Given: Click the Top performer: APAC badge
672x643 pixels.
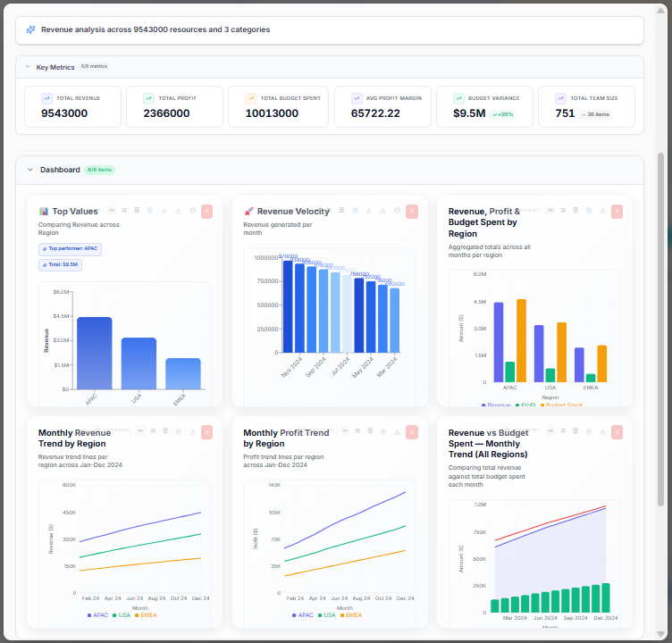Looking at the screenshot, I should (x=71, y=249).
